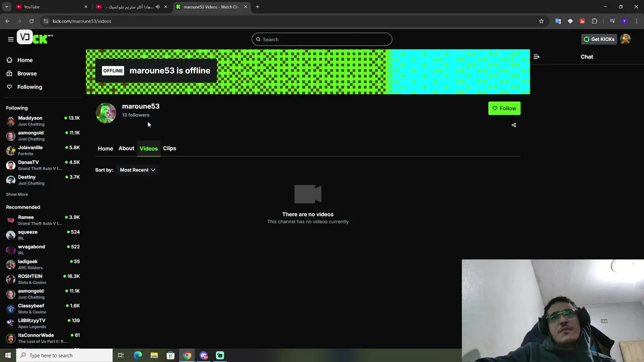The height and width of the screenshot is (362, 644).
Task: Open Maddyson channel avatar in Following
Action: point(11,121)
